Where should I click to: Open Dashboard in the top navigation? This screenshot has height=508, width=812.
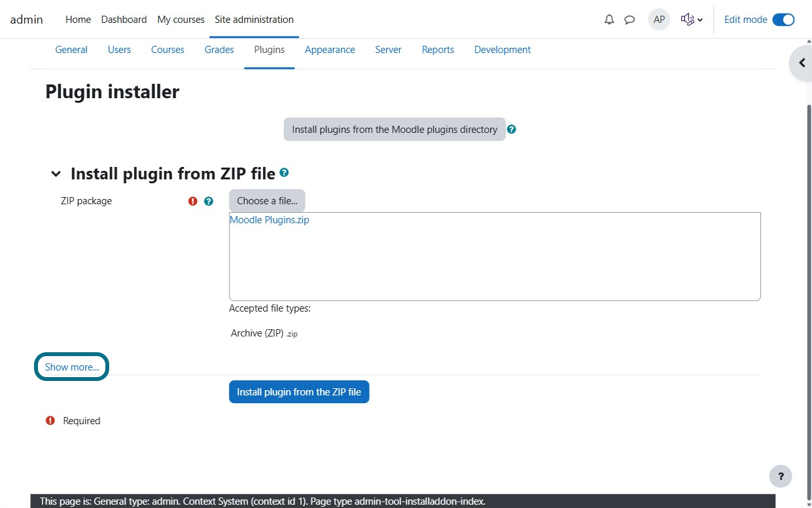[x=124, y=20]
